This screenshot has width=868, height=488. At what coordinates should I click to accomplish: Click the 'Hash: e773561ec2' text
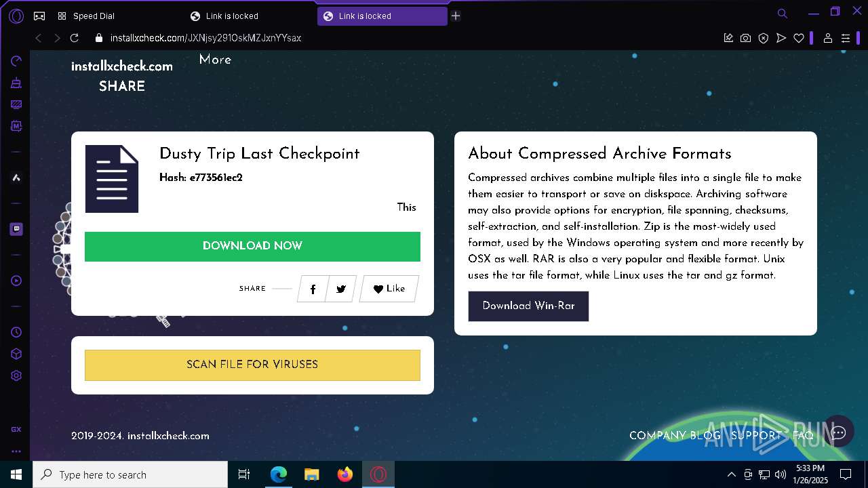[x=201, y=178]
